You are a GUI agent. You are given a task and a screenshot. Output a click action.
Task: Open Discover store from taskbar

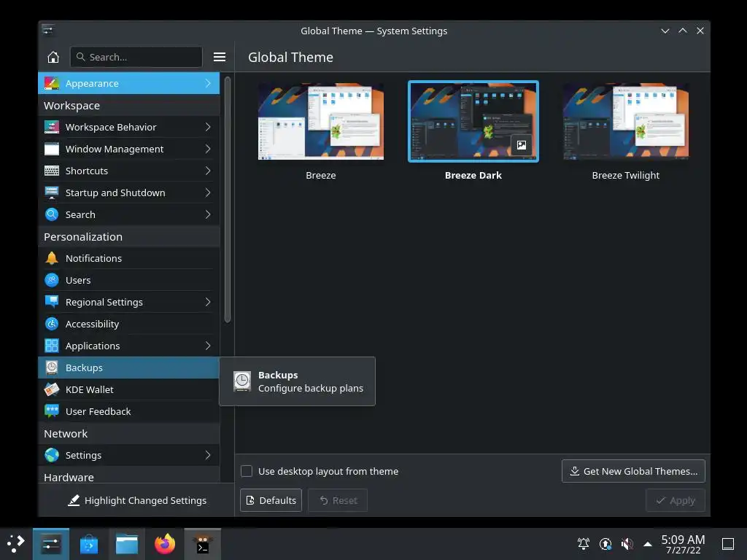pyautogui.click(x=88, y=544)
